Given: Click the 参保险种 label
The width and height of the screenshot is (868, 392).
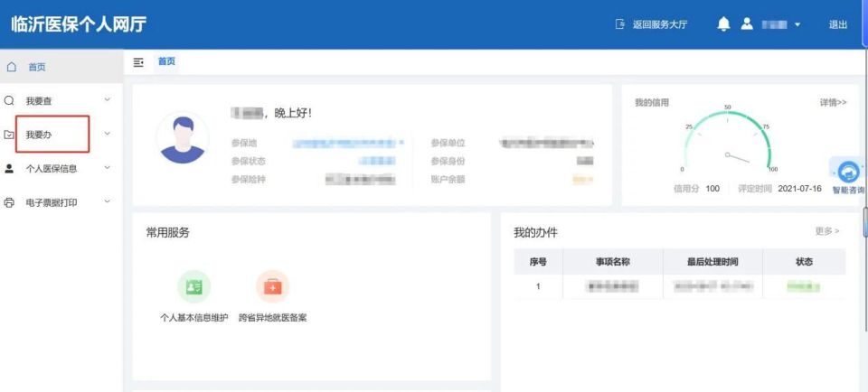Looking at the screenshot, I should click(x=249, y=179).
